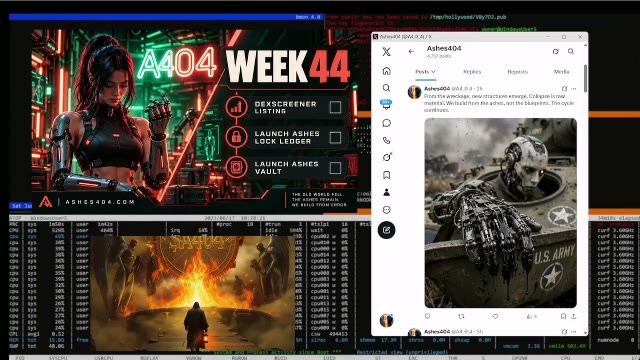Image resolution: width=640 pixels, height=360 pixels.
Task: Bookmark the robot tank post
Action: click(x=563, y=316)
